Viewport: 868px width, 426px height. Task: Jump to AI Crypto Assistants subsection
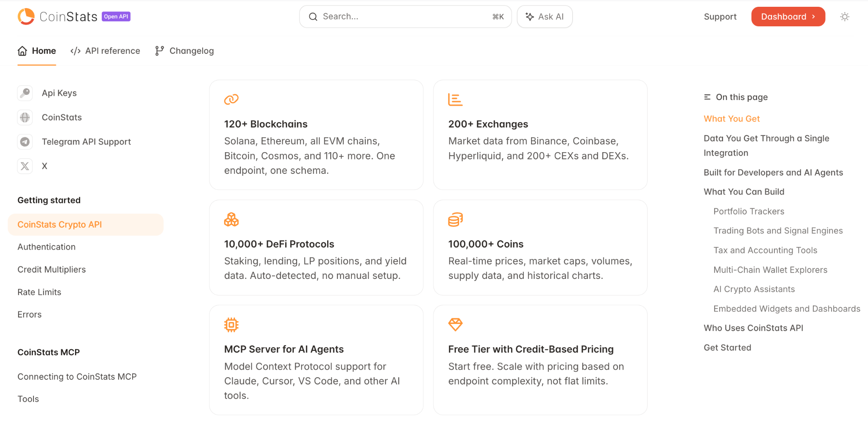tap(754, 289)
